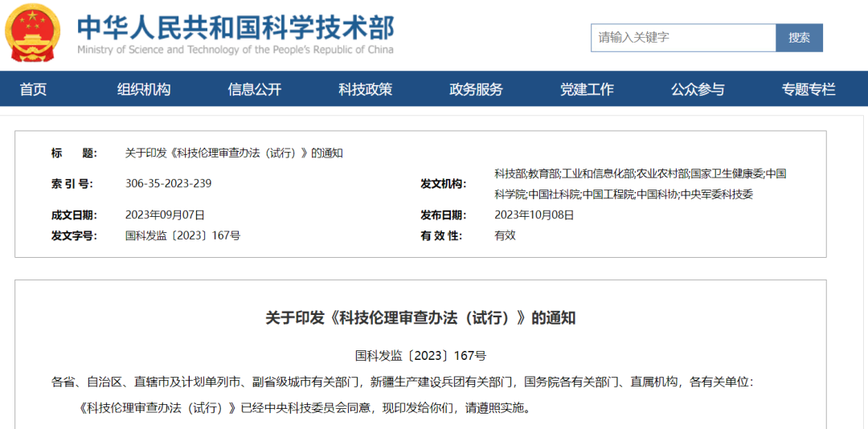Open the 公众参与 nav item
Viewport: 868px width, 429px height.
pyautogui.click(x=698, y=89)
